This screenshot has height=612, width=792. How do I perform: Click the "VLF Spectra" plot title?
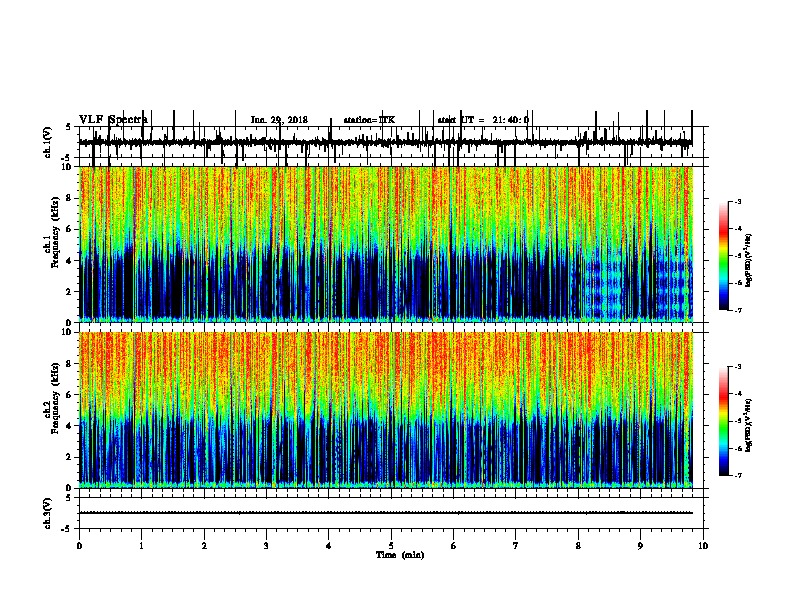coord(113,120)
